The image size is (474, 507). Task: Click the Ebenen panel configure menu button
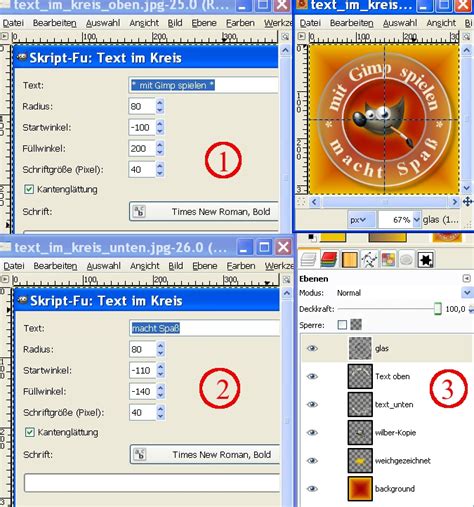tap(467, 278)
